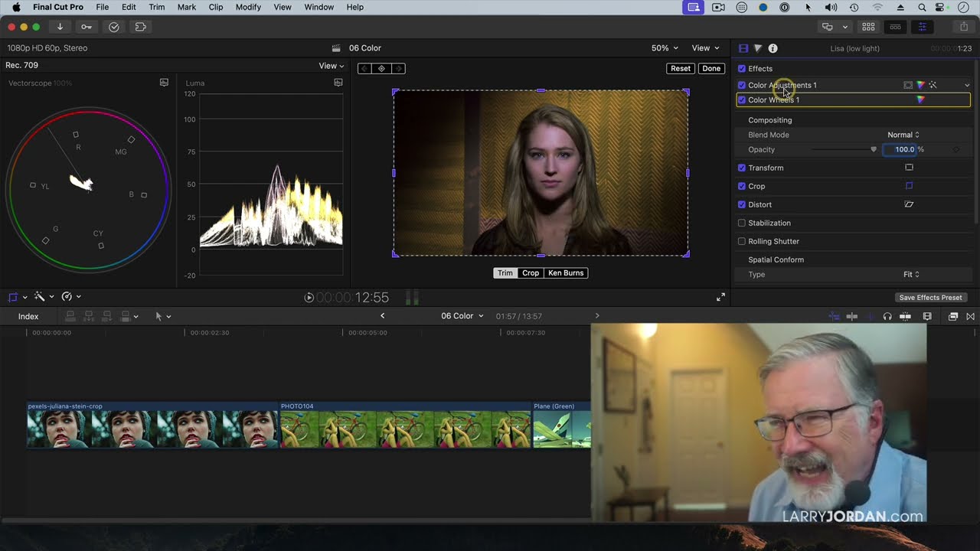This screenshot has height=551, width=980.
Task: Open the Modify menu
Action: click(248, 7)
